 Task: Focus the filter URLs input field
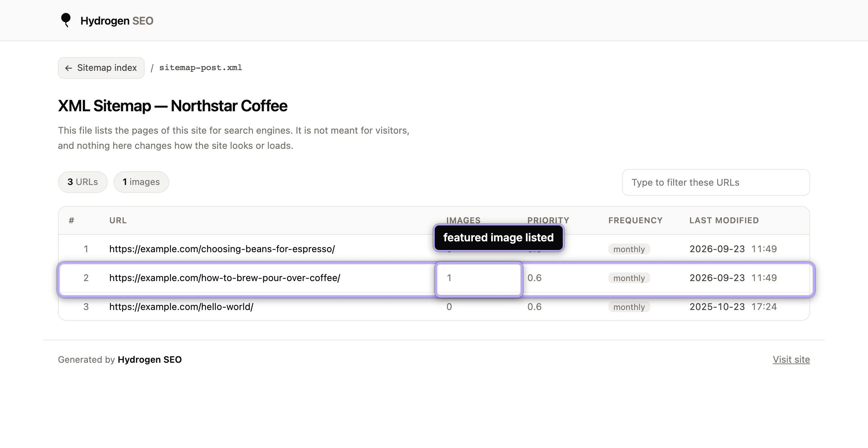pos(716,182)
